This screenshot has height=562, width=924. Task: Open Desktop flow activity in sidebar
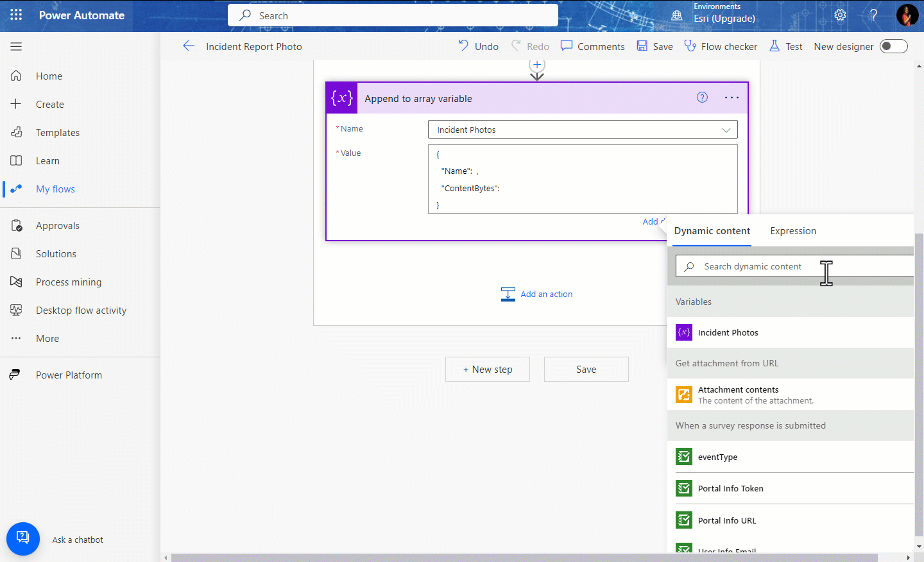point(80,310)
